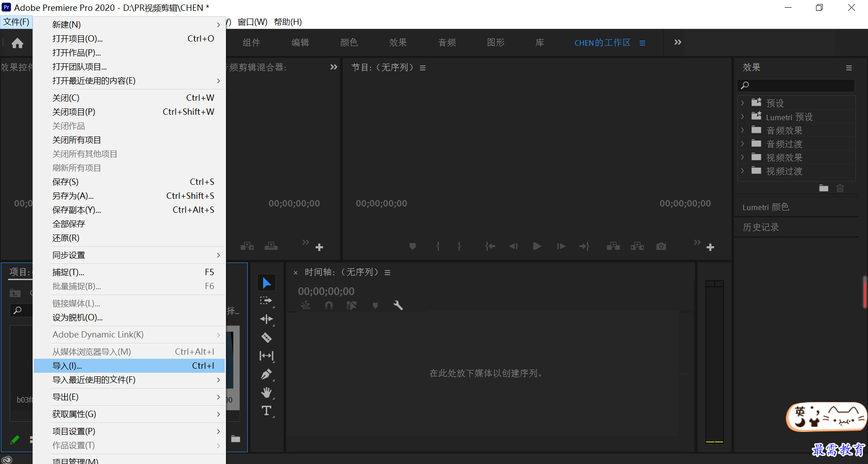
Task: Toggle insert sequences as nests option
Action: [x=306, y=305]
